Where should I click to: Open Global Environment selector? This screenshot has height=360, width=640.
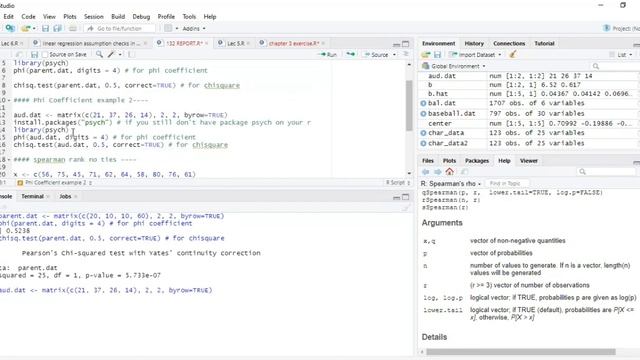coord(454,66)
